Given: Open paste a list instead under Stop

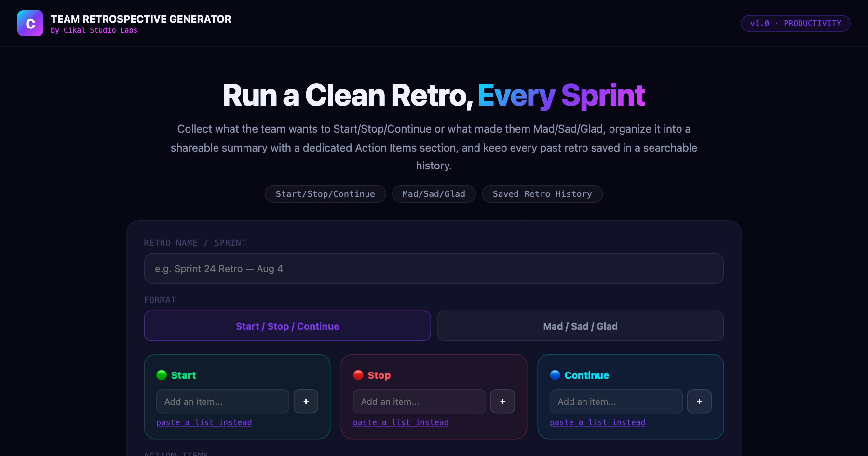Looking at the screenshot, I should pos(401,422).
